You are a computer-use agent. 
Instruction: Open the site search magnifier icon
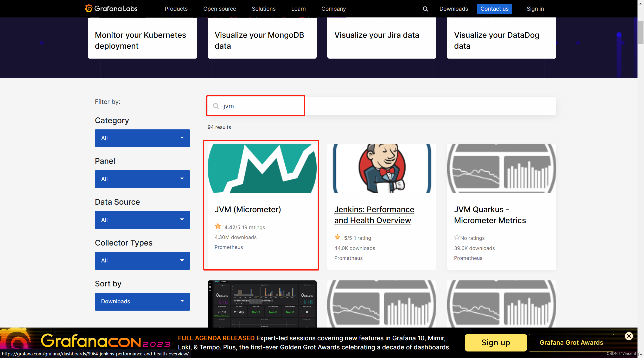click(x=425, y=9)
